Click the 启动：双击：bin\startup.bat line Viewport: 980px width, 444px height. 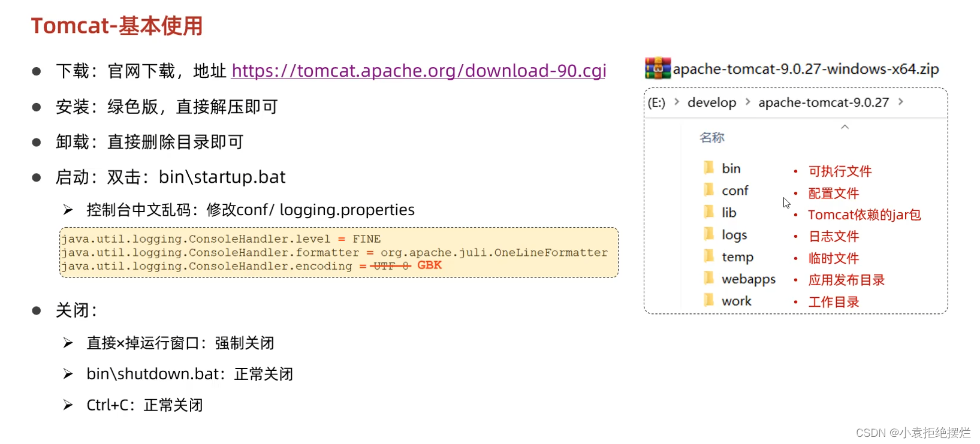tap(170, 177)
